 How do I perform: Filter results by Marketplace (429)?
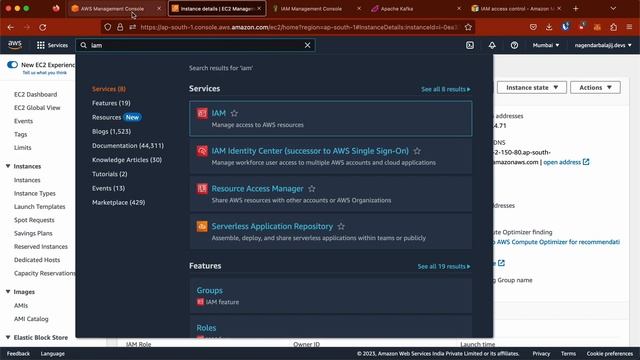click(118, 202)
